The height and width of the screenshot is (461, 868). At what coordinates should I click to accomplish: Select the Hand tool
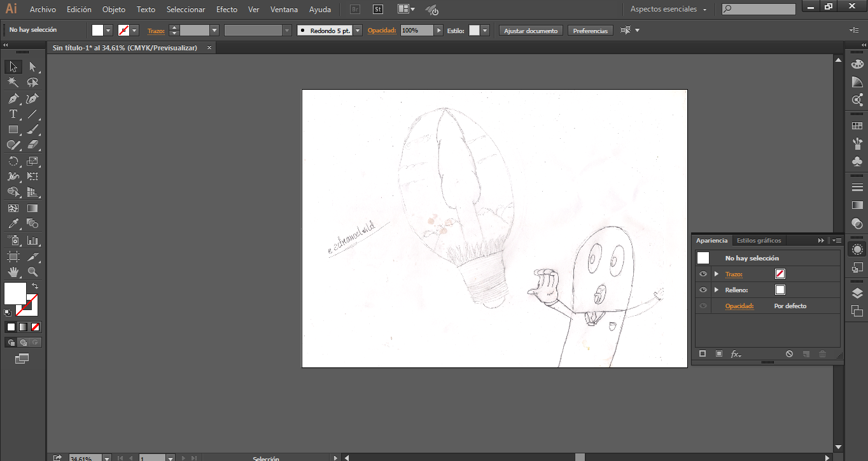[13, 272]
